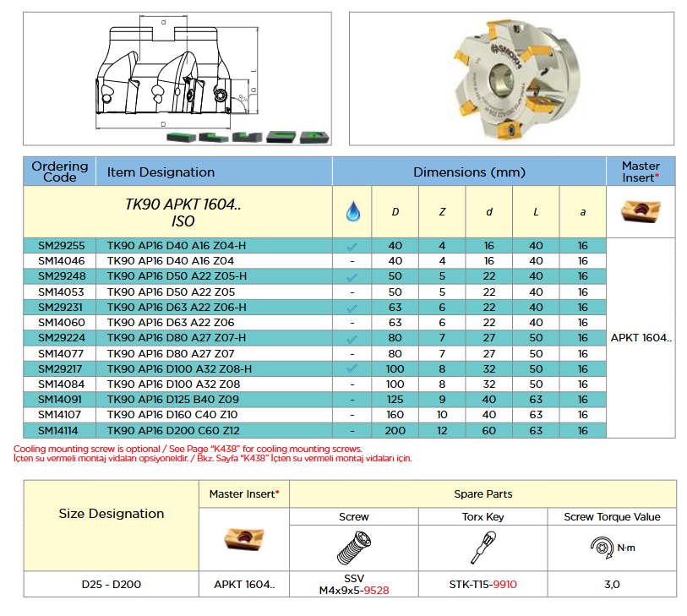Select the Item Designation header

161,172
